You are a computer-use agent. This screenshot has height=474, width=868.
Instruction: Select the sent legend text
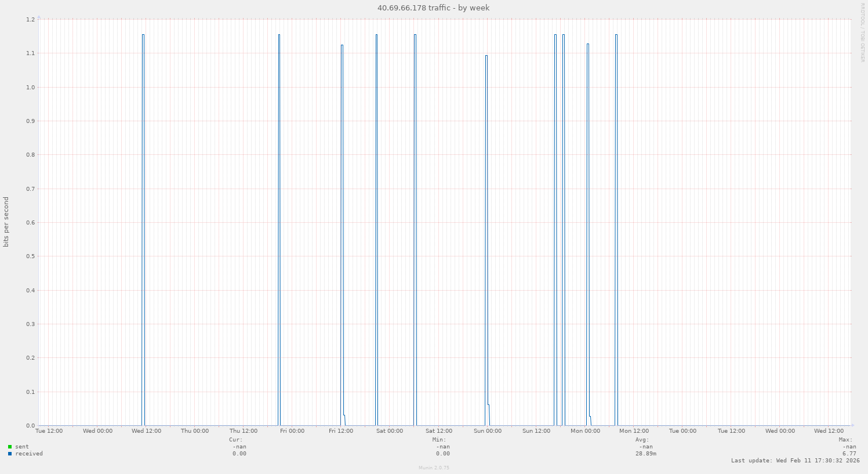click(22, 447)
